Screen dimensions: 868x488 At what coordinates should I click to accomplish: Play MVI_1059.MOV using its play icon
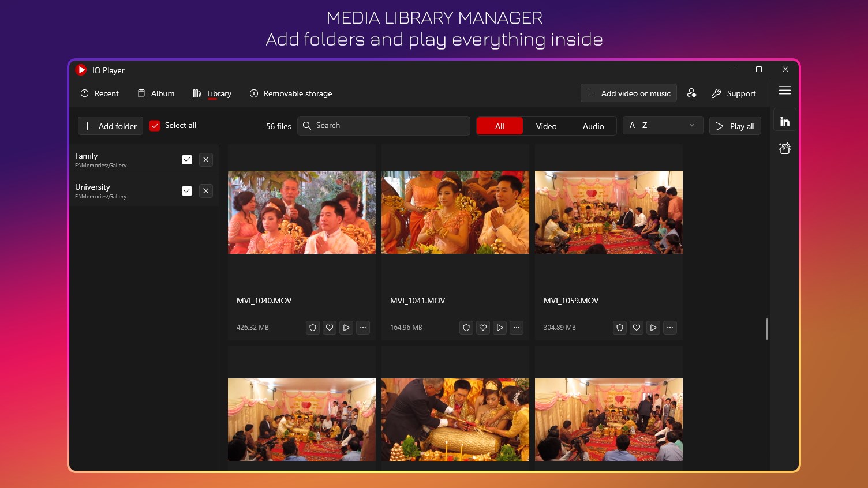point(653,328)
